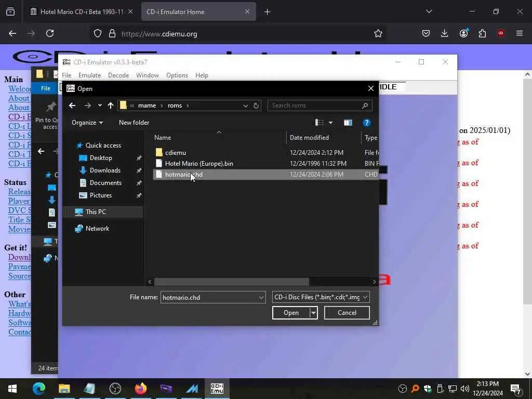Open the Windows Start menu

click(x=12, y=389)
